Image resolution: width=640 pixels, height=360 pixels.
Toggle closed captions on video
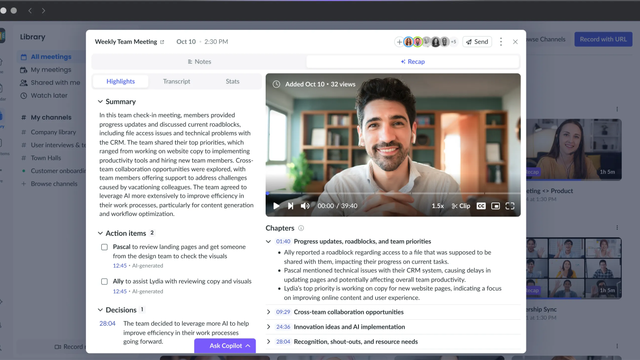[481, 206]
